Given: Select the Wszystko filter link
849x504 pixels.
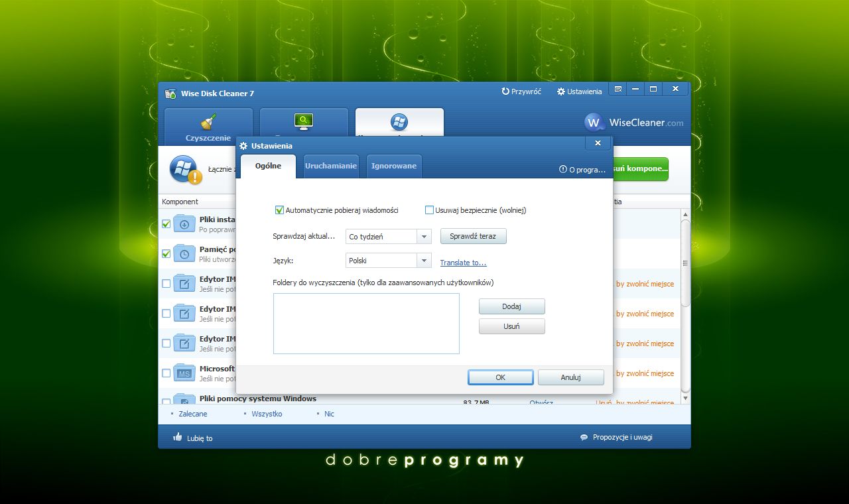Looking at the screenshot, I should pyautogui.click(x=267, y=414).
